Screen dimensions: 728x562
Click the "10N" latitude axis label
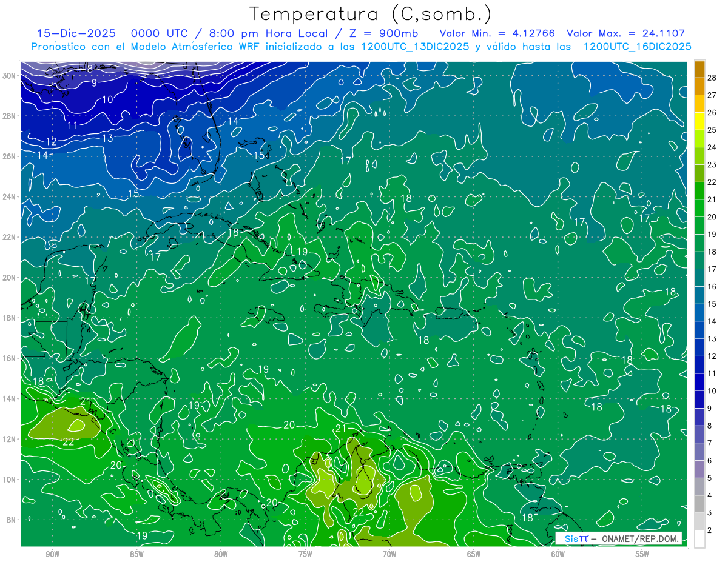pos(10,479)
